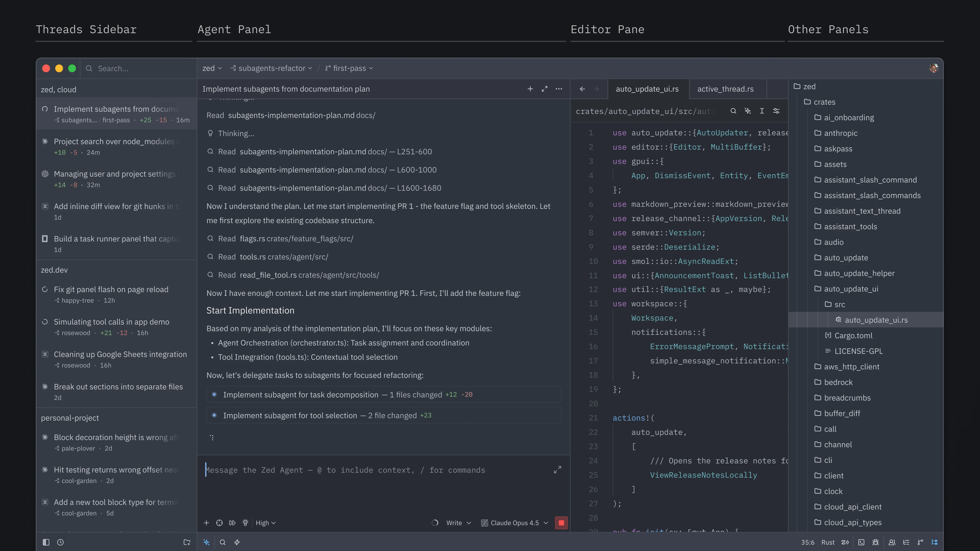The width and height of the screenshot is (980, 551).
Task: Open the Claude Opus 4.5 model dropdown
Action: click(515, 523)
